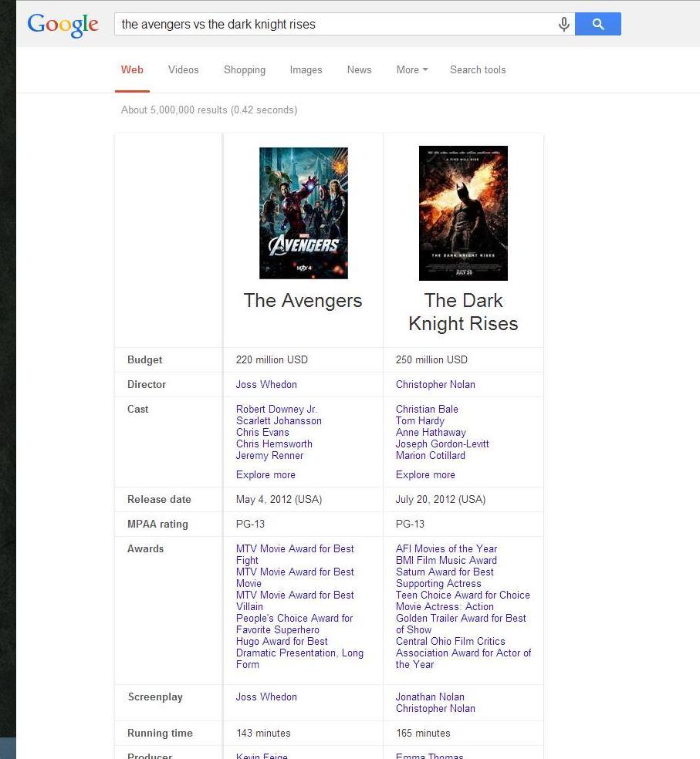The image size is (700, 759).
Task: Open Hugo Award for Best Dramatic Presentation
Action: (299, 653)
